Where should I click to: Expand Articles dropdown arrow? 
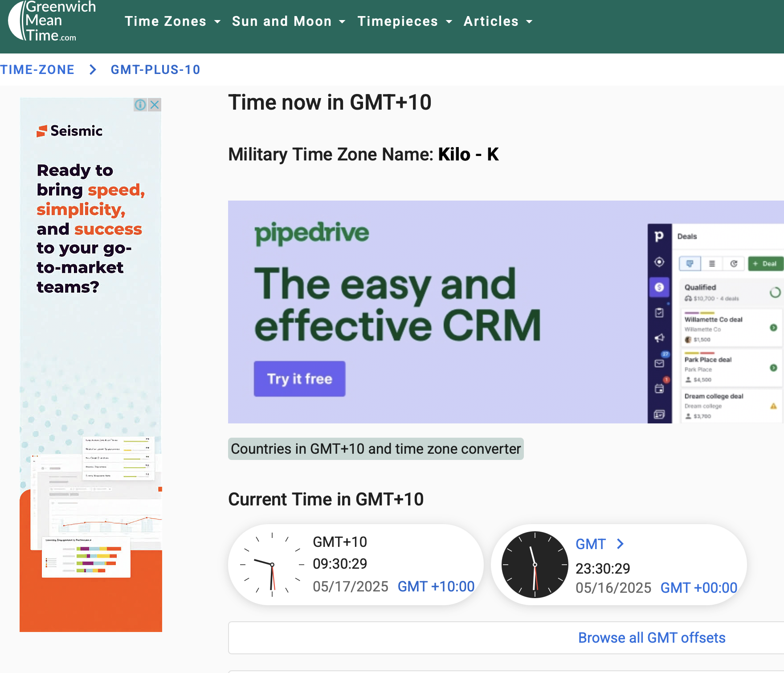[529, 21]
